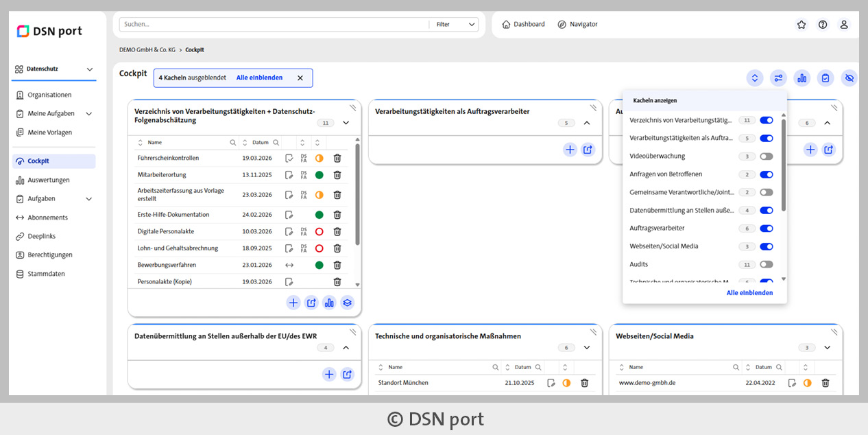Edit the Bewerbungsverfahren arrows icon
The image size is (868, 435).
pos(289,265)
